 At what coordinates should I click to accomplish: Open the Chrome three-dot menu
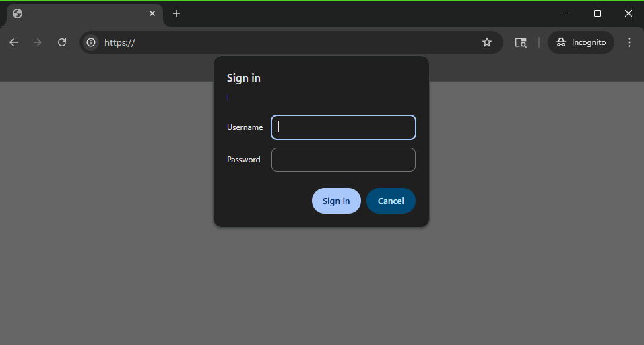click(x=629, y=42)
